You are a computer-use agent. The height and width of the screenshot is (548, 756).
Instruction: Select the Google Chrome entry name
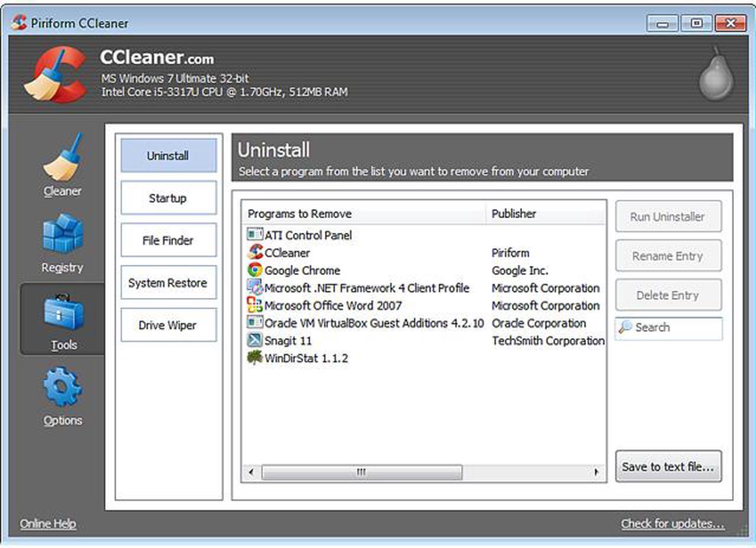click(302, 271)
